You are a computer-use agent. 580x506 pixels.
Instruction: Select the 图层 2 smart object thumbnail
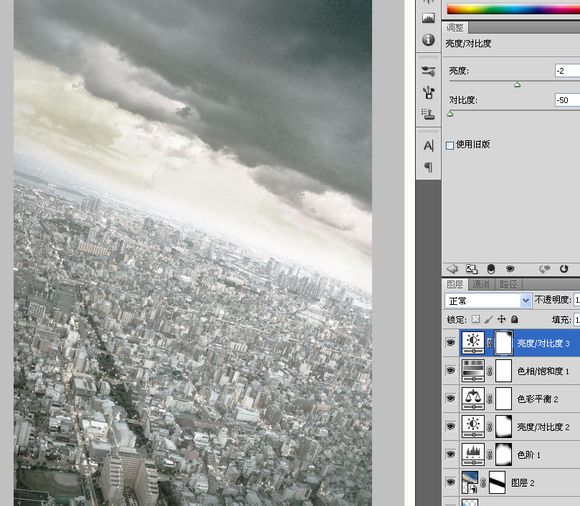coord(470,482)
